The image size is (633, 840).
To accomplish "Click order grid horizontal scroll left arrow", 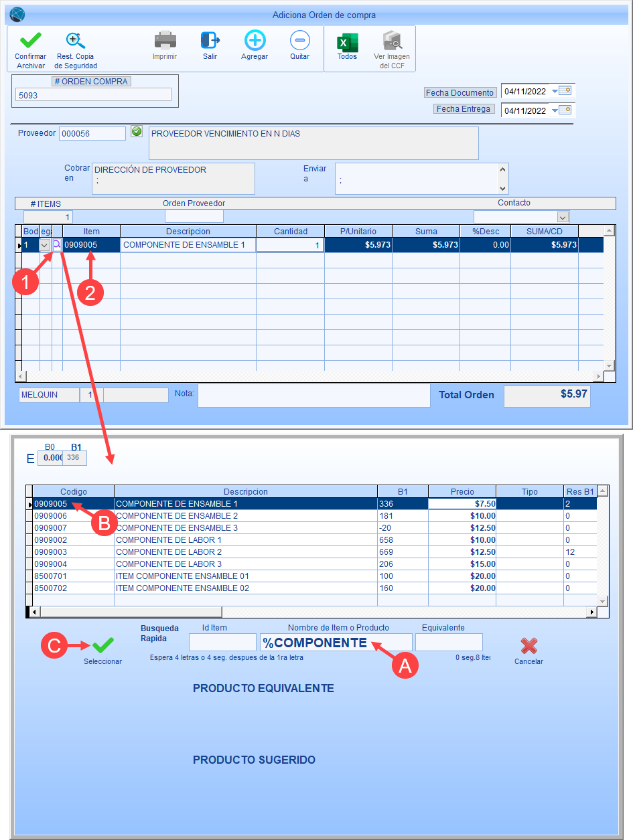I will coord(20,377).
